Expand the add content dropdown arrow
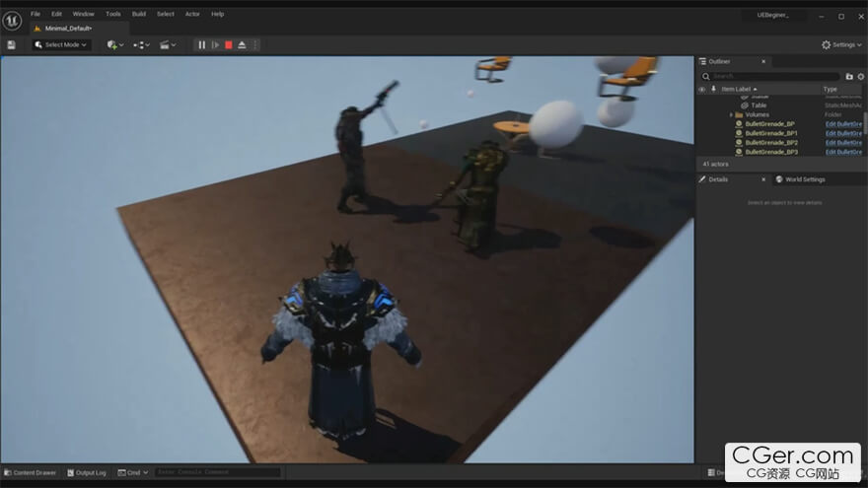868x488 pixels. point(121,44)
